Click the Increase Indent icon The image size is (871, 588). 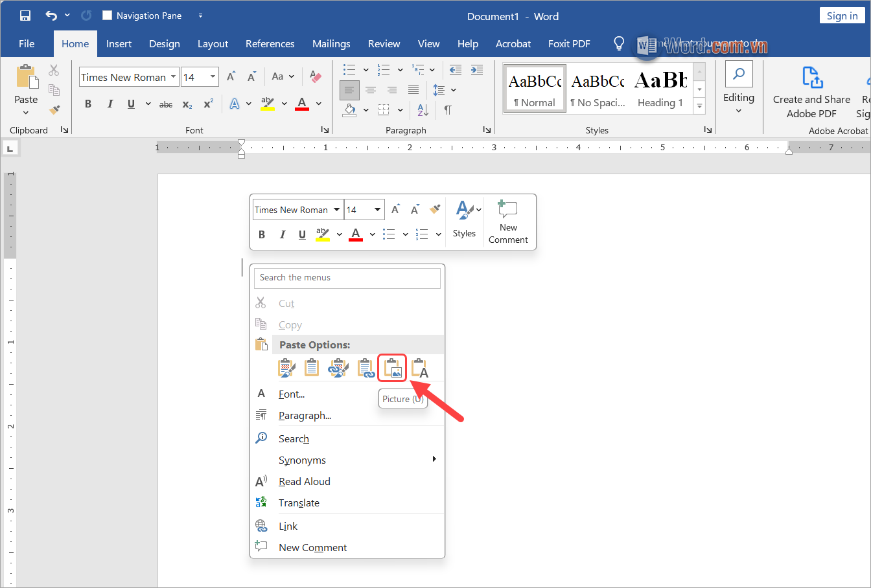(477, 70)
